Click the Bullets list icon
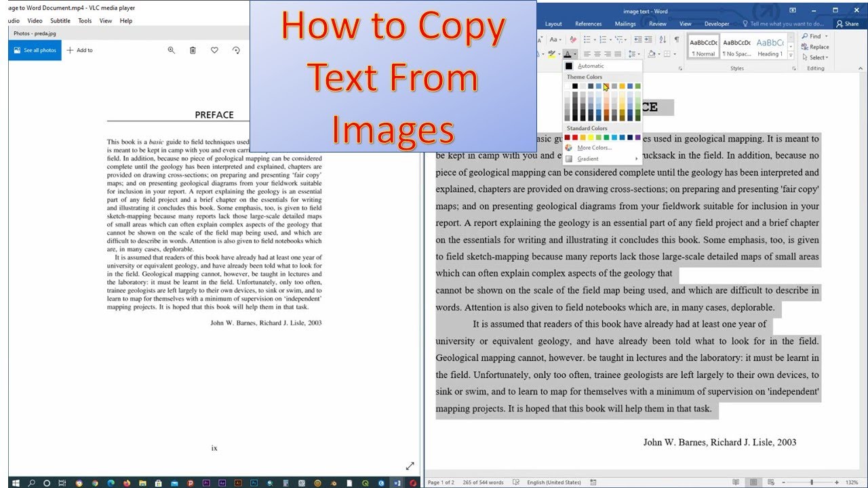The image size is (868, 488). click(587, 39)
